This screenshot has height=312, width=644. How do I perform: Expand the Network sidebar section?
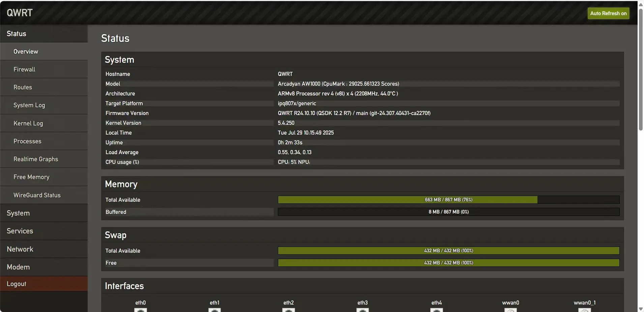pos(20,249)
